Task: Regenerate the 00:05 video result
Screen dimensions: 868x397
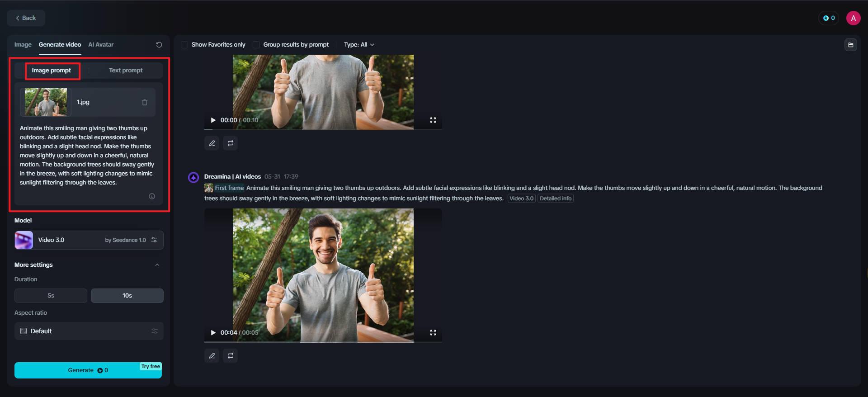Action: point(231,356)
